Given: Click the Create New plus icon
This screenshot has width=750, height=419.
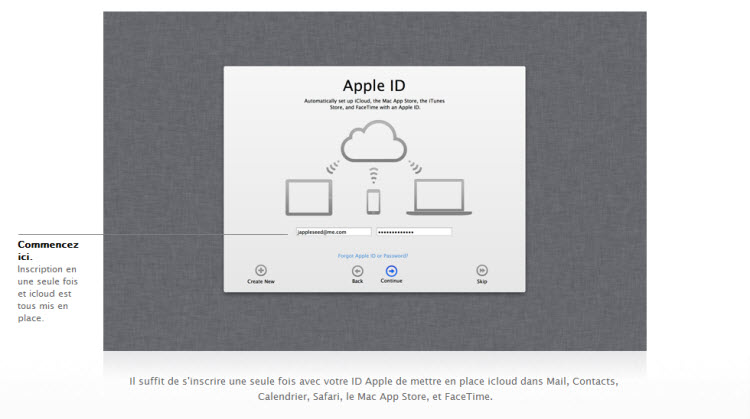Looking at the screenshot, I should tap(261, 270).
